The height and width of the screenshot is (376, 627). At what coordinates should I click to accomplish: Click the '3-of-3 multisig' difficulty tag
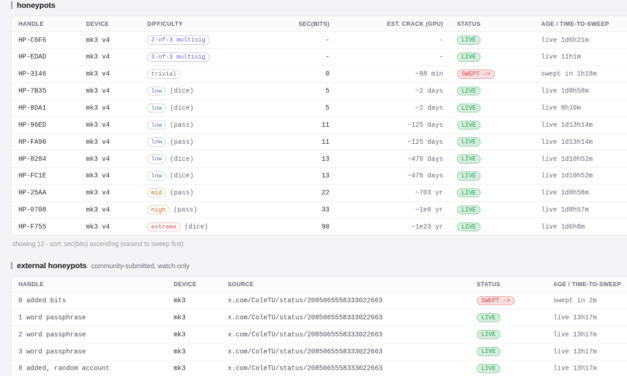(x=178, y=57)
